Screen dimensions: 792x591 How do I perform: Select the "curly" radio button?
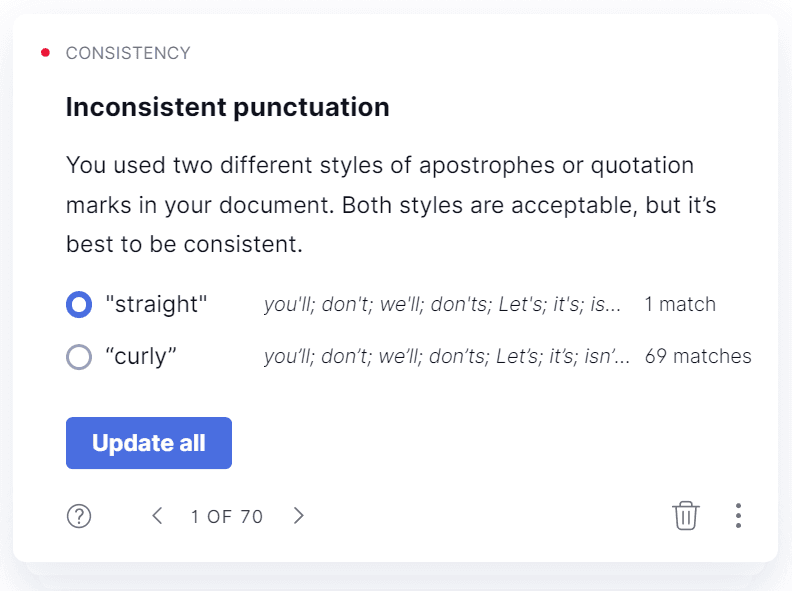click(79, 356)
